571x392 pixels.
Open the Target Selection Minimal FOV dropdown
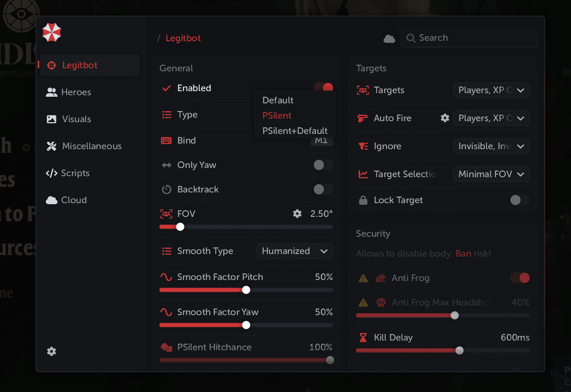pyautogui.click(x=491, y=174)
